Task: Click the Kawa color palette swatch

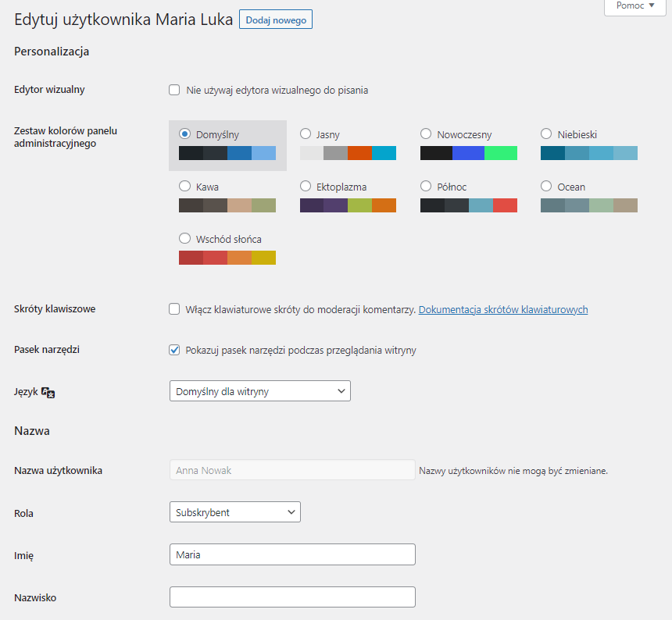Action: (x=227, y=205)
